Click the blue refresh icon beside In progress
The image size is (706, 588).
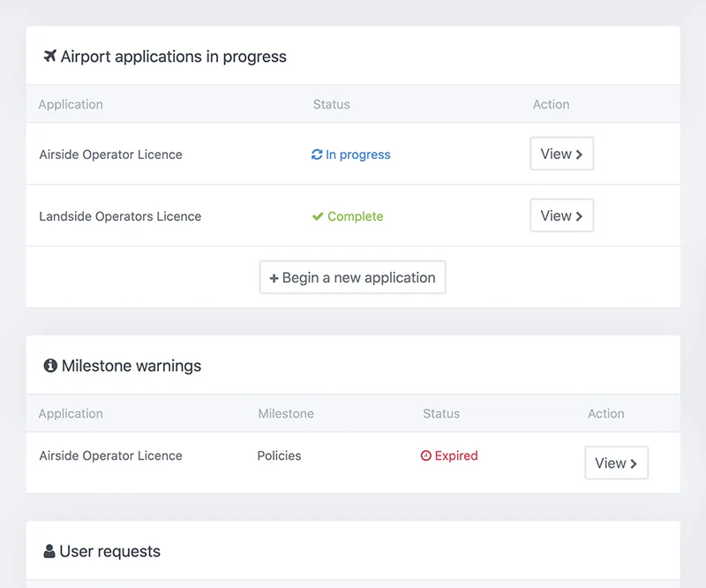point(318,154)
